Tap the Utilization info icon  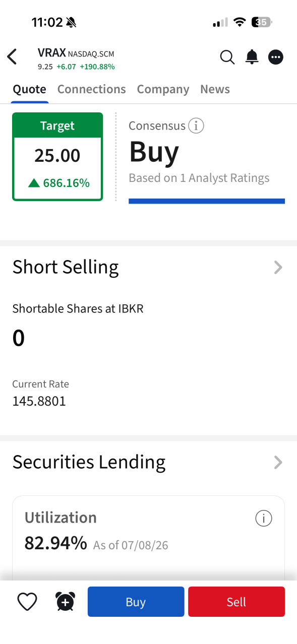[x=264, y=518]
